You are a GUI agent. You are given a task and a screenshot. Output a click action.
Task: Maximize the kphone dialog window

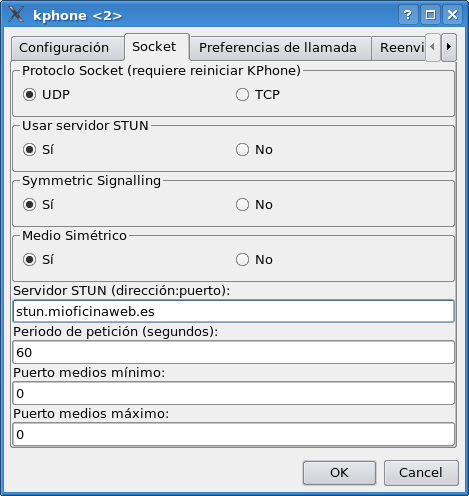[x=430, y=15]
